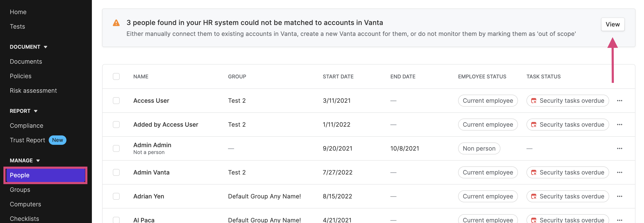Viewport: 644px width, 223px height.
Task: Click Current employee badge for Adrian Yen
Action: [488, 197]
